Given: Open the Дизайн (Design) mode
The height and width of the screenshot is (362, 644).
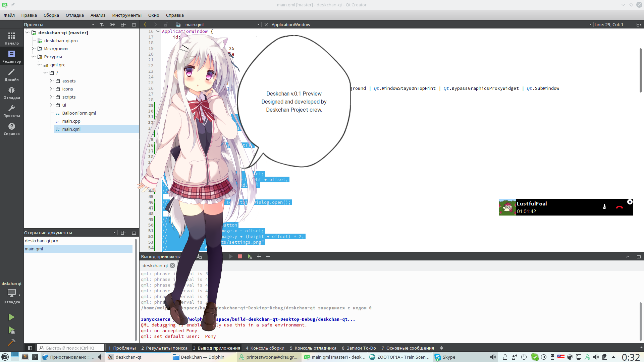Looking at the screenshot, I should tap(12, 74).
